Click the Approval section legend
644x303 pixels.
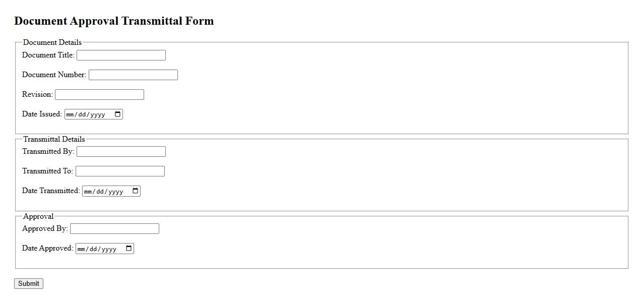[x=38, y=216]
